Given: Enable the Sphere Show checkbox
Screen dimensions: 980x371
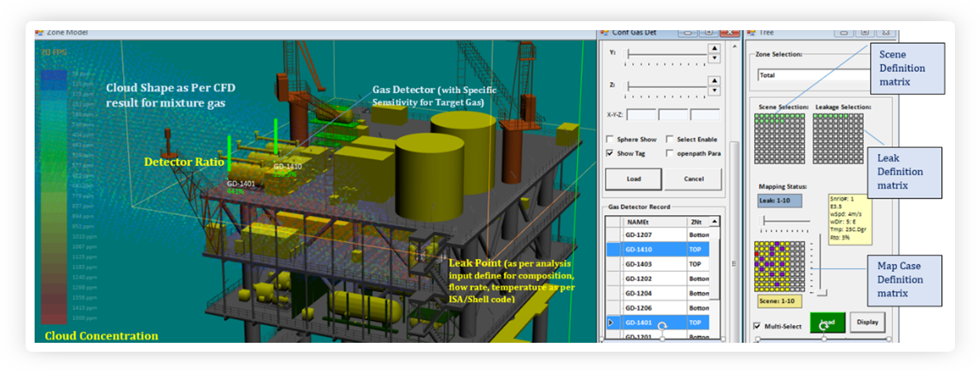Looking at the screenshot, I should pos(610,139).
